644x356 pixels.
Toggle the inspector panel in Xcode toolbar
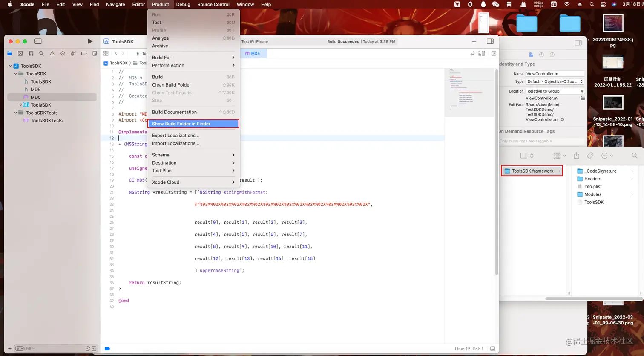pos(490,41)
